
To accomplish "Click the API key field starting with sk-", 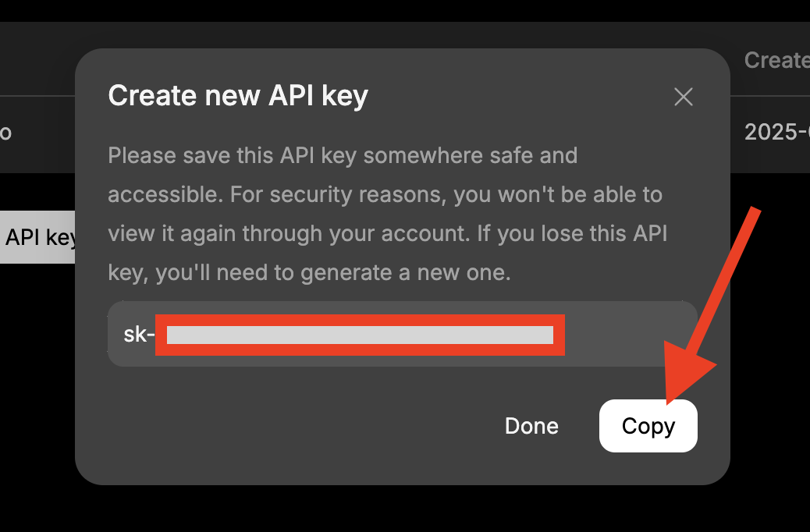I will coord(402,335).
